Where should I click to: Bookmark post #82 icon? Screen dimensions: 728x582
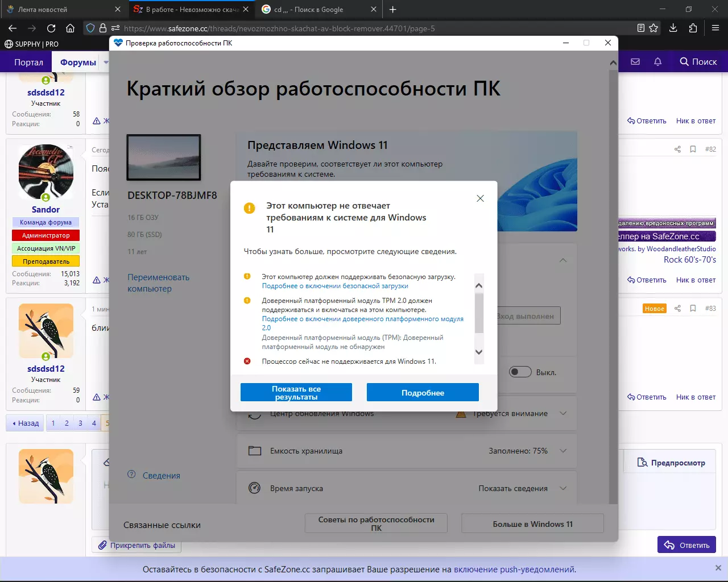693,149
